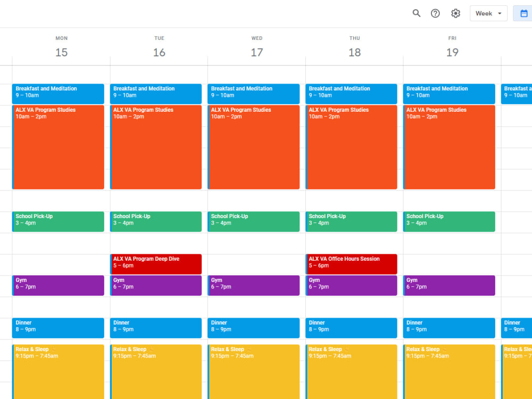This screenshot has width=532, height=399.
Task: Open Thursday's Relax & Sleep event
Action: coord(351,372)
